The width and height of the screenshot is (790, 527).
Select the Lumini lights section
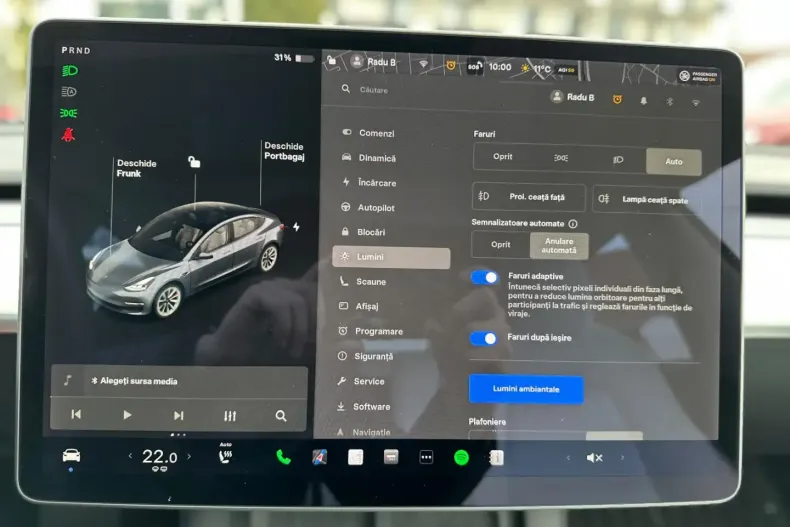click(391, 257)
